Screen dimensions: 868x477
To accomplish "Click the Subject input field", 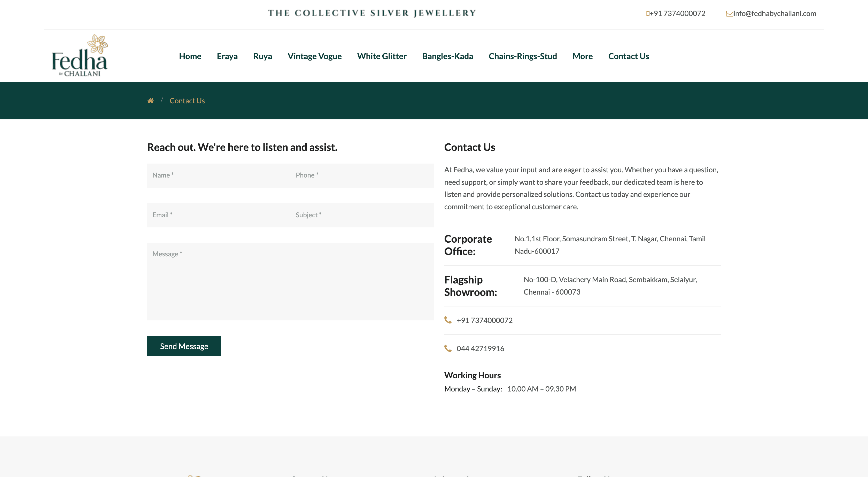I will coord(362,215).
